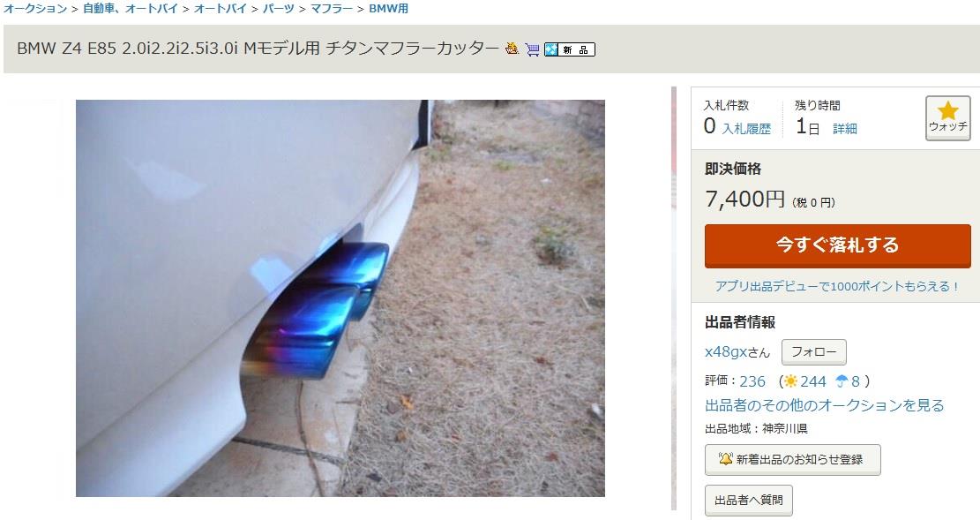
Task: Open the BMW用 breadcrumb category
Action: (388, 9)
